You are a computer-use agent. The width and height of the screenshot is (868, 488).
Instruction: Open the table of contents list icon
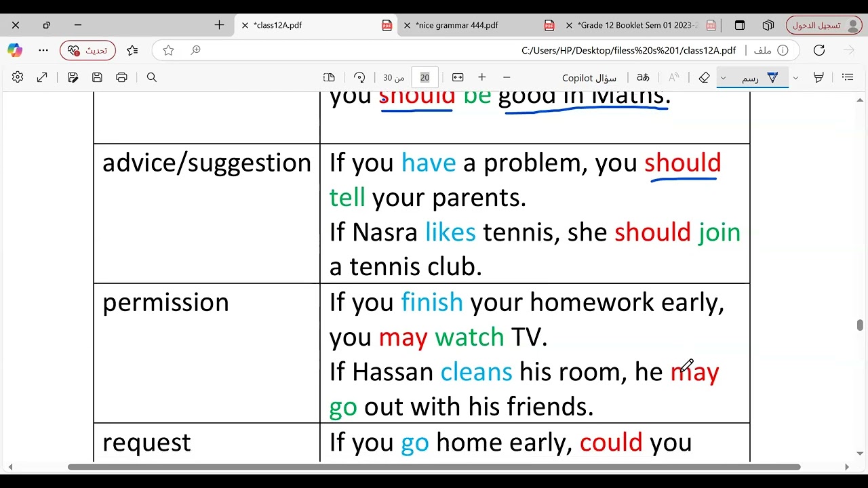click(x=848, y=77)
